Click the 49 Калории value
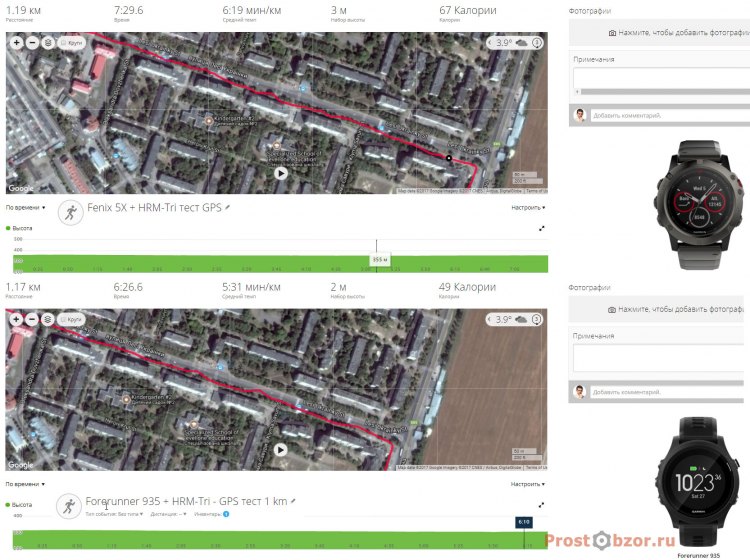The image size is (750, 560). tap(467, 287)
